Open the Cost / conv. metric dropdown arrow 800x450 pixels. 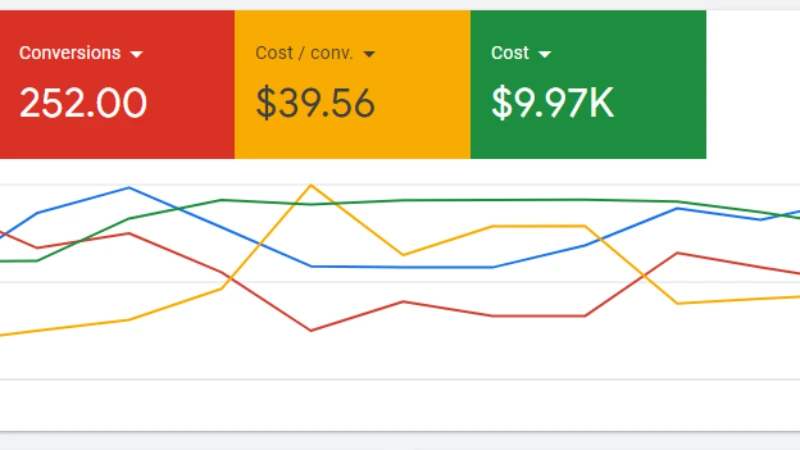click(369, 54)
